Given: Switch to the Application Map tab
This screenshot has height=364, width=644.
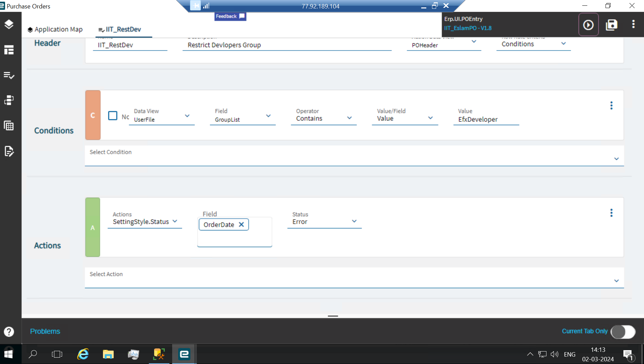Looking at the screenshot, I should point(55,29).
